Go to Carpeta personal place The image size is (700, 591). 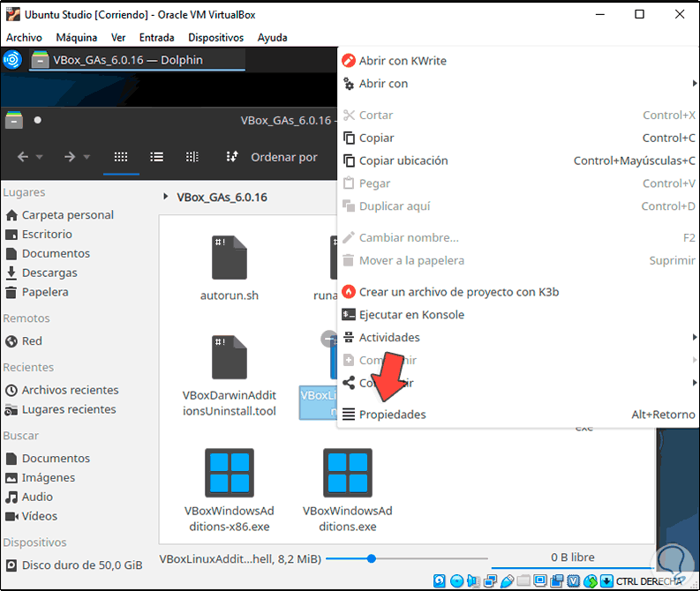click(x=59, y=215)
